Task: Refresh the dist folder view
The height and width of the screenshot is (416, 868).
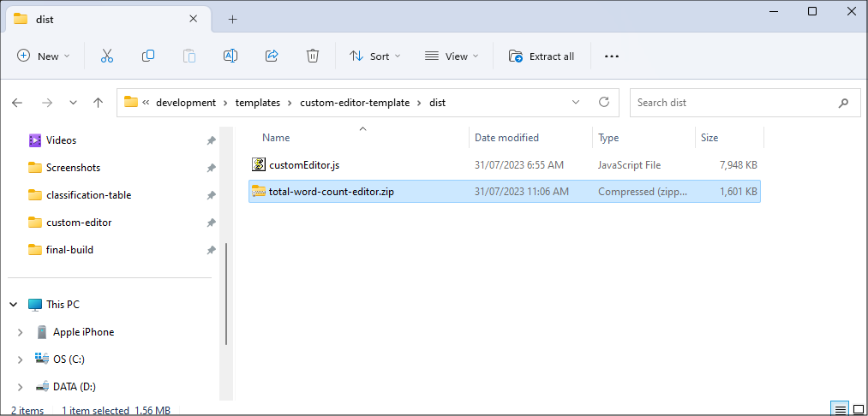Action: [x=604, y=102]
